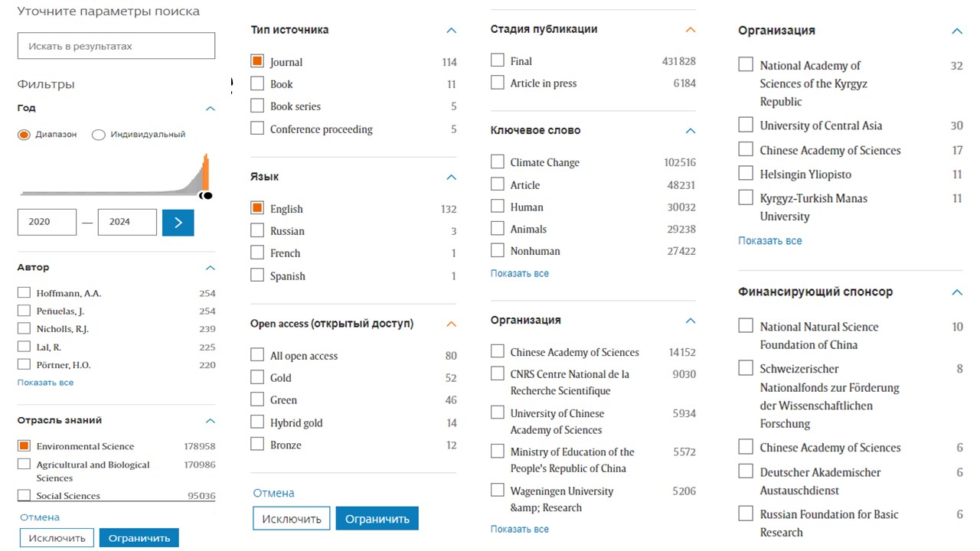
Task: Collapse the Отрасль знаний section chevron
Action: click(211, 421)
